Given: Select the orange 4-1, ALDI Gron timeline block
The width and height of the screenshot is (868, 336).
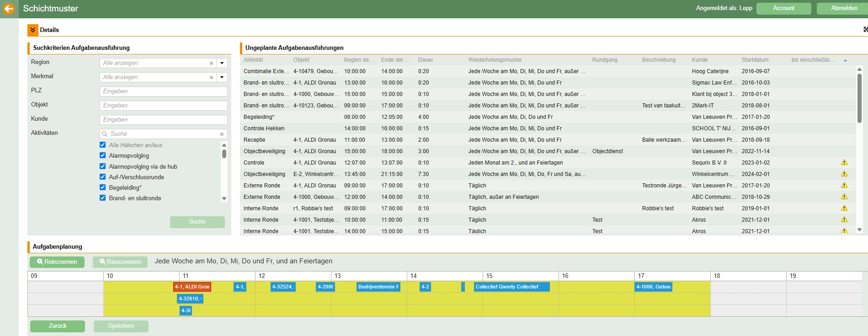Looking at the screenshot, I should (x=192, y=287).
